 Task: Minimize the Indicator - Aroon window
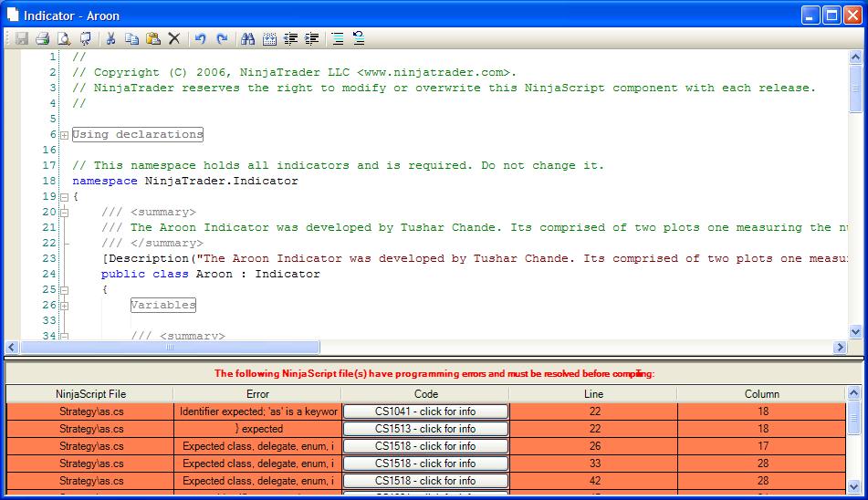point(810,16)
